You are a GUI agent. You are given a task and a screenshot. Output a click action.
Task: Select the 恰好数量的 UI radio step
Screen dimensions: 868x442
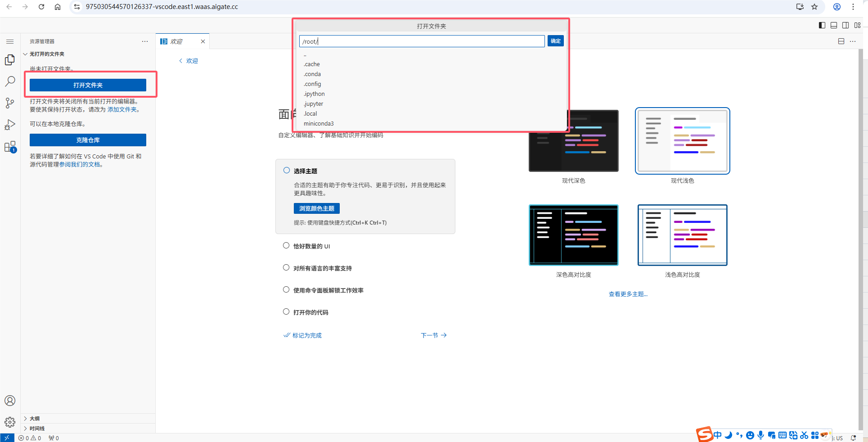(x=286, y=246)
